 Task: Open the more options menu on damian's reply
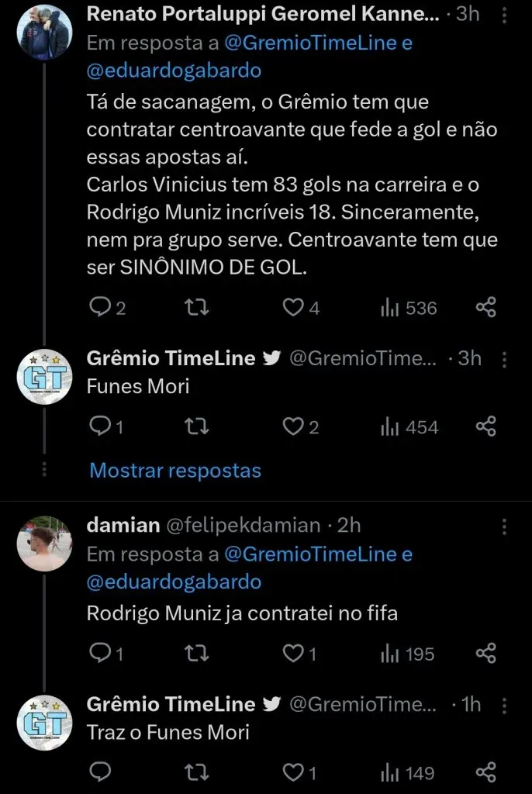tap(506, 527)
